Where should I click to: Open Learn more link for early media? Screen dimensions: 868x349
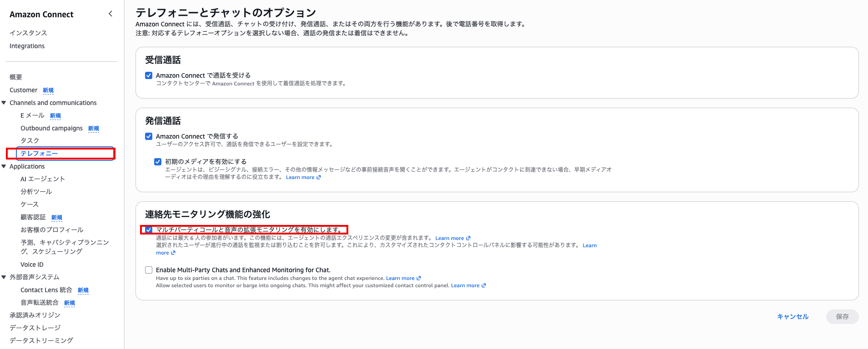coord(303,177)
